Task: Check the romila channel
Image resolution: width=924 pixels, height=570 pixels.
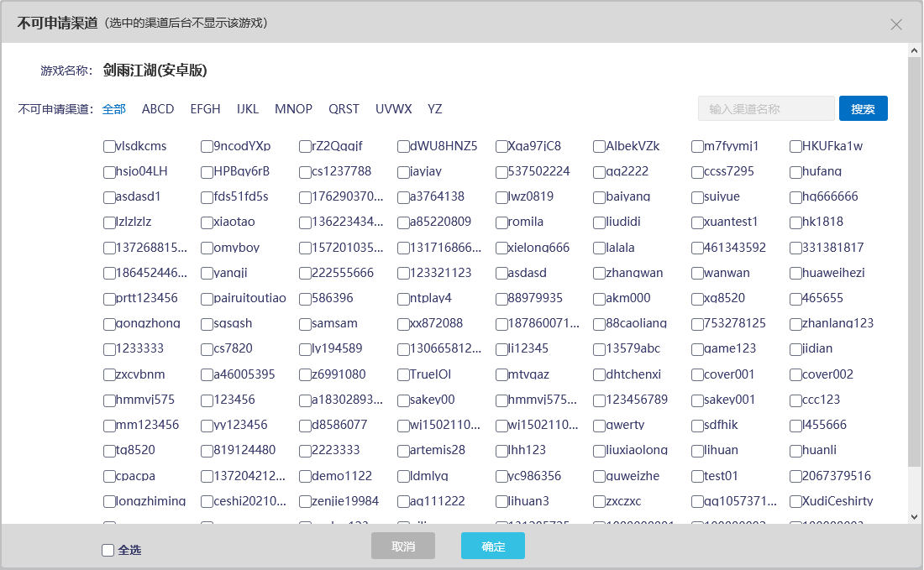Action: pos(501,222)
